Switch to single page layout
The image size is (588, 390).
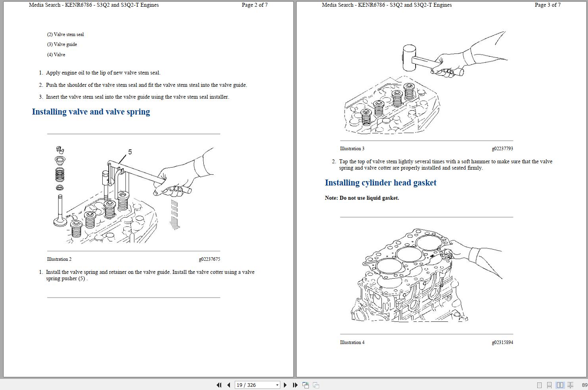[x=539, y=385]
